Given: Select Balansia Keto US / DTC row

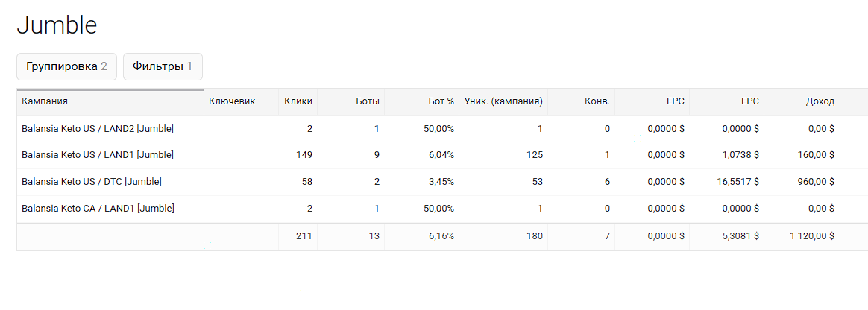Looking at the screenshot, I should click(442, 182).
